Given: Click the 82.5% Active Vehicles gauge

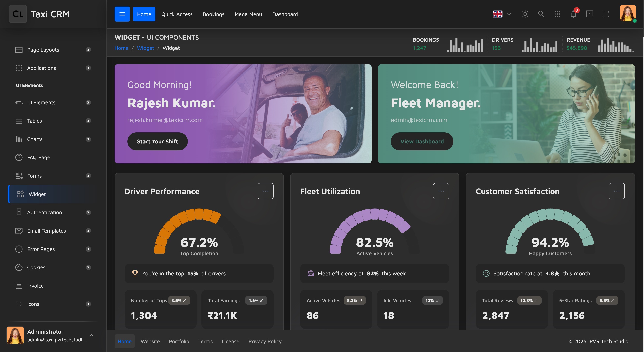Looking at the screenshot, I should (375, 231).
